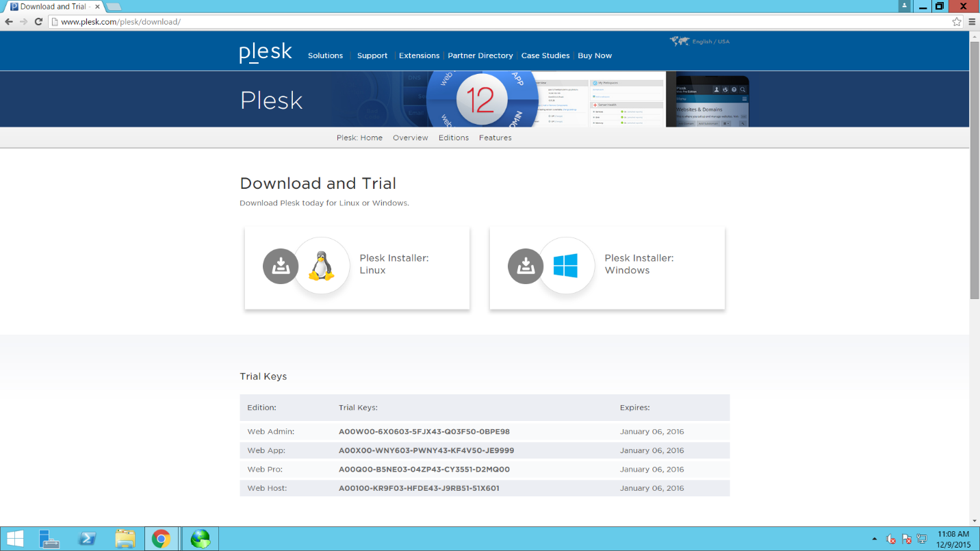The height and width of the screenshot is (551, 980).
Task: Select the Download and Trial tab
Action: 53,7
